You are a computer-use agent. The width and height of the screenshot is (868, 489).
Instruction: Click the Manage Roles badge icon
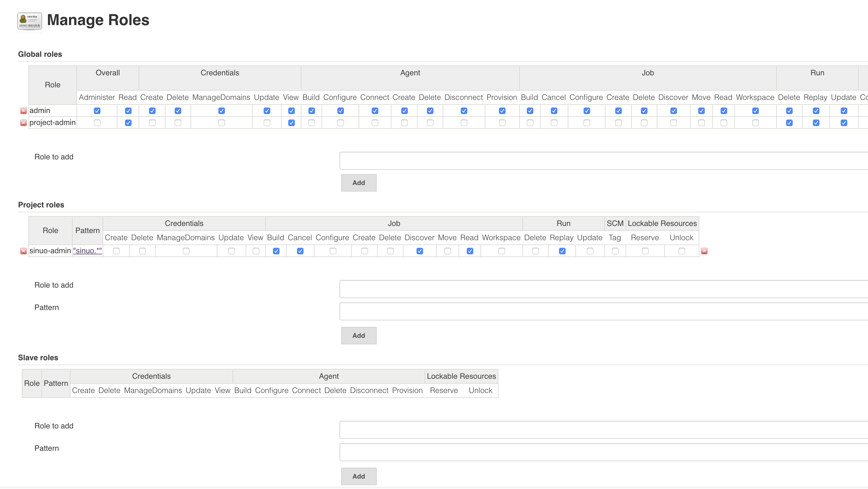click(30, 21)
